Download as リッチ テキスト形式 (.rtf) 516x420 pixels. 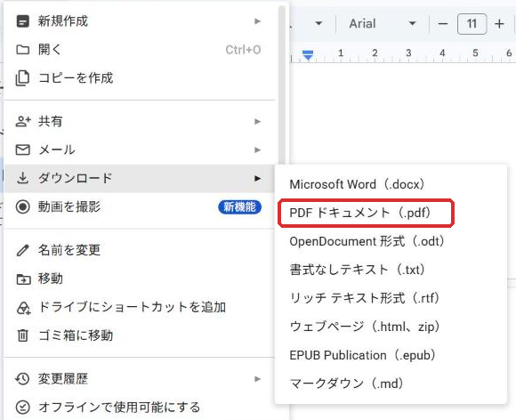tap(391, 299)
